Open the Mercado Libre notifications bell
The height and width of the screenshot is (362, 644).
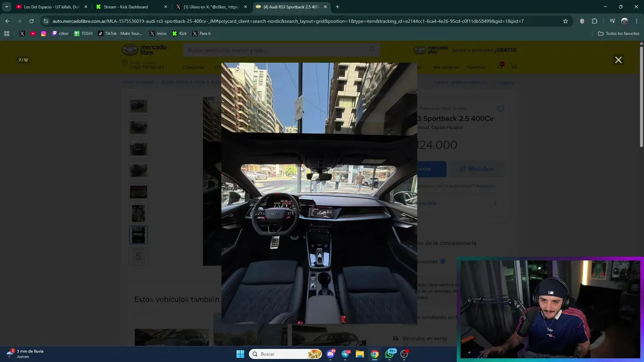[501, 66]
